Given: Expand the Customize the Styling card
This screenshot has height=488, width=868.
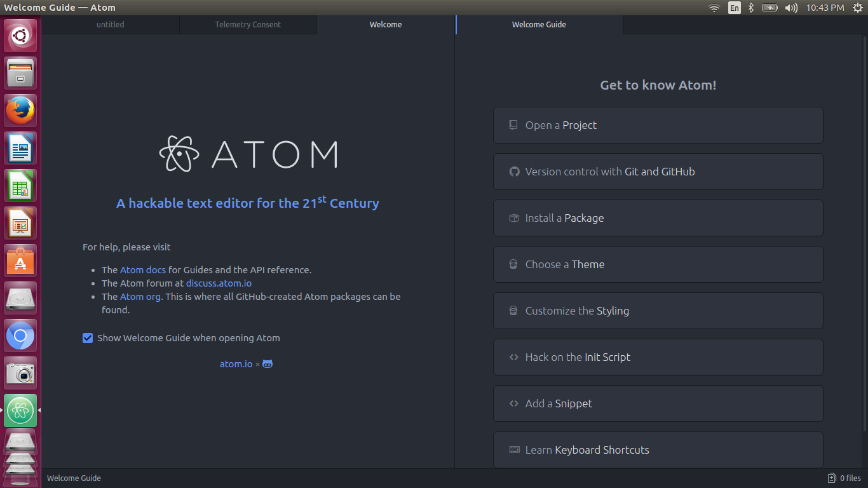Looking at the screenshot, I should 658,311.
